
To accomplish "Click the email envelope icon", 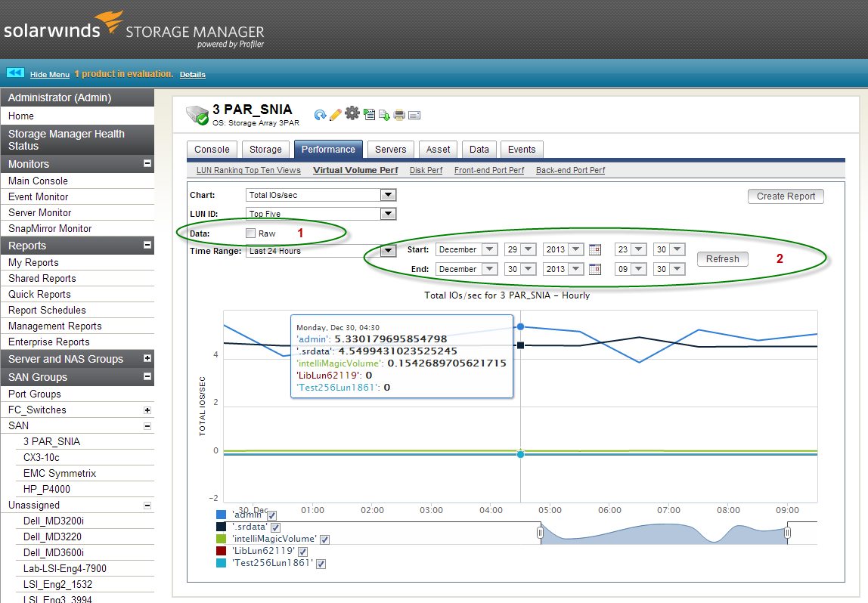I will (414, 115).
